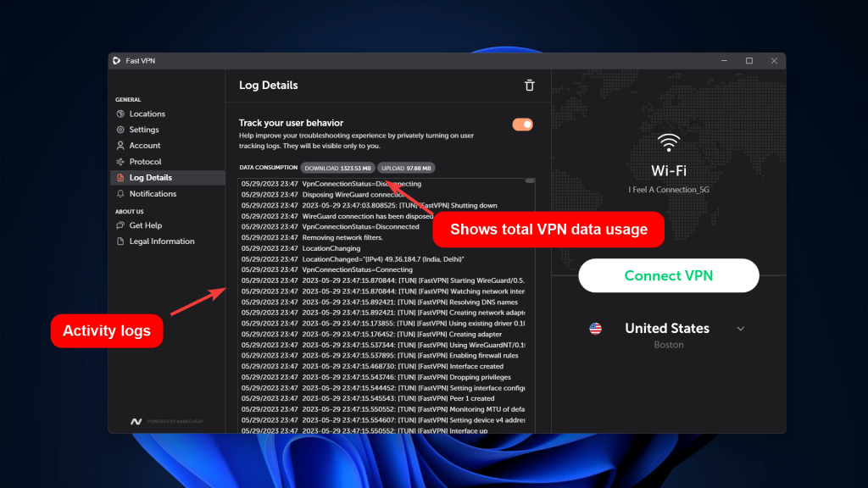Click the Legal Information document icon
The width and height of the screenshot is (868, 488).
pos(120,241)
